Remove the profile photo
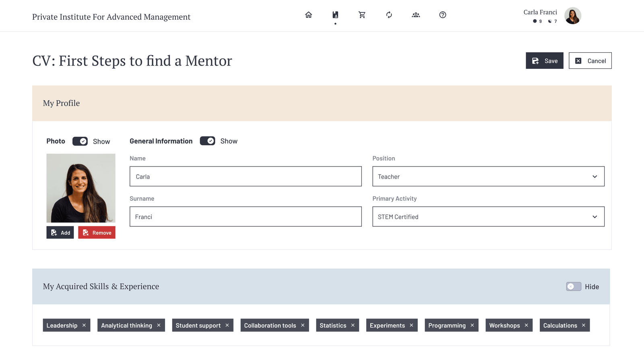The width and height of the screenshot is (644, 362). tap(97, 232)
